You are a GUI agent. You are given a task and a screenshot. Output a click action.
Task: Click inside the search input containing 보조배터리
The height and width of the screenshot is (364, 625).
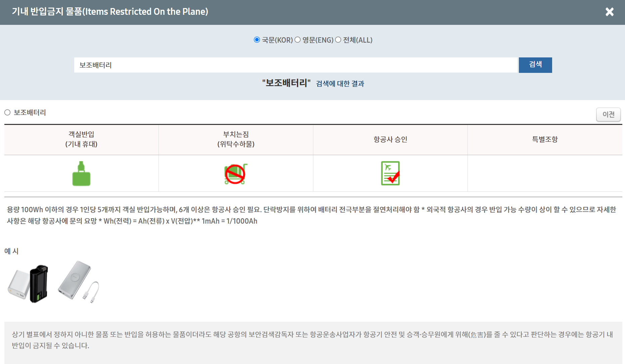coord(296,65)
